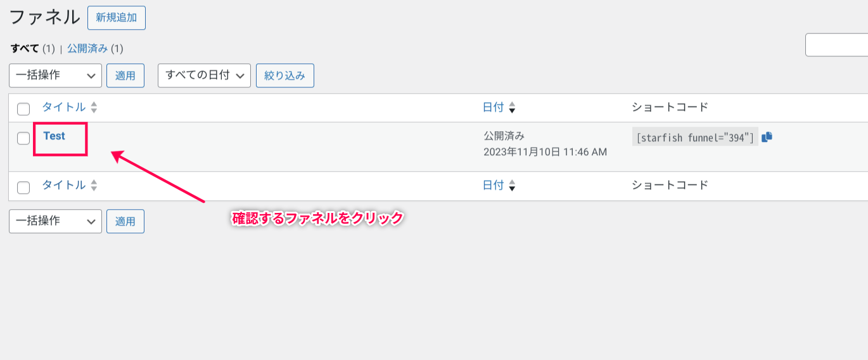
Task: Open the top 一括操作 bulk actions dropdown
Action: (55, 75)
